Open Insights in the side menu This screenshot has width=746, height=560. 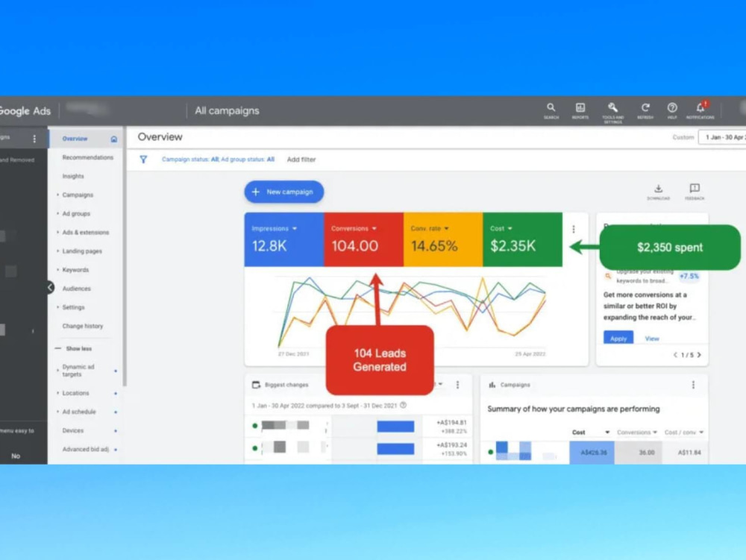(x=73, y=177)
